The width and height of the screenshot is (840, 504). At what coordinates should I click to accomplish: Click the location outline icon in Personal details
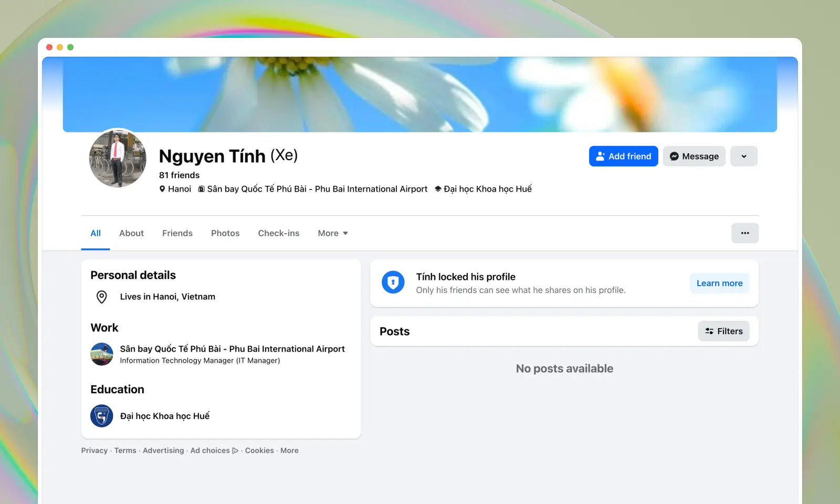pyautogui.click(x=102, y=297)
